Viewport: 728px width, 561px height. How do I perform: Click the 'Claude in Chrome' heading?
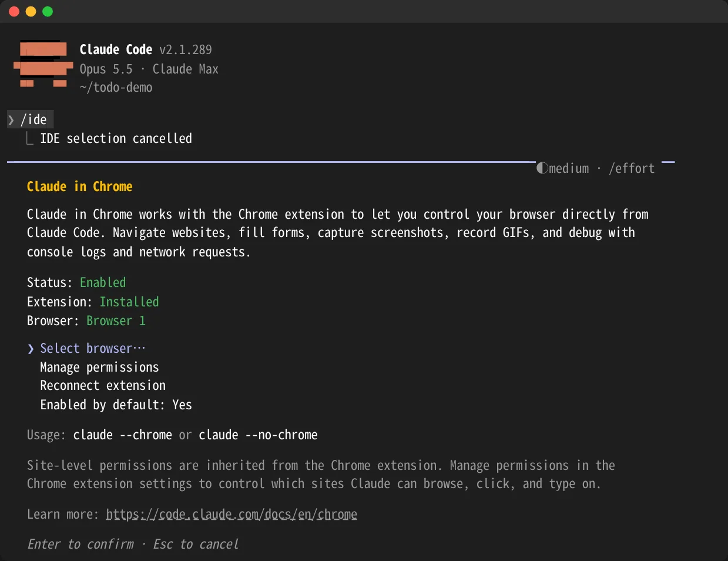[79, 186]
